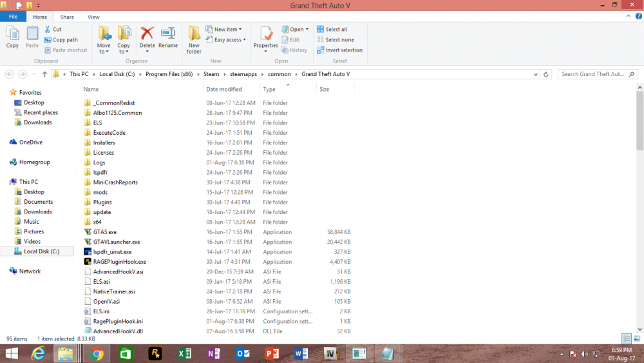Screen dimensions: 644x363
Task: Switch to the Share tab
Action: point(67,17)
